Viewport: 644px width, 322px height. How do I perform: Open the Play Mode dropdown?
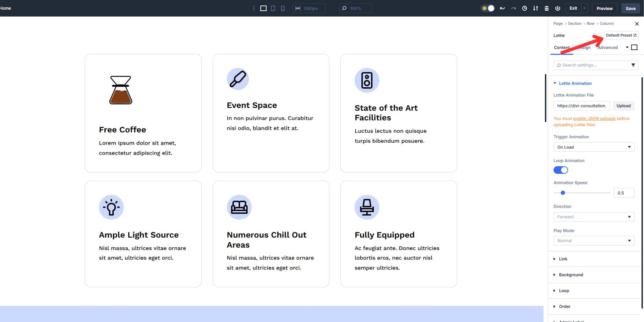[594, 240]
